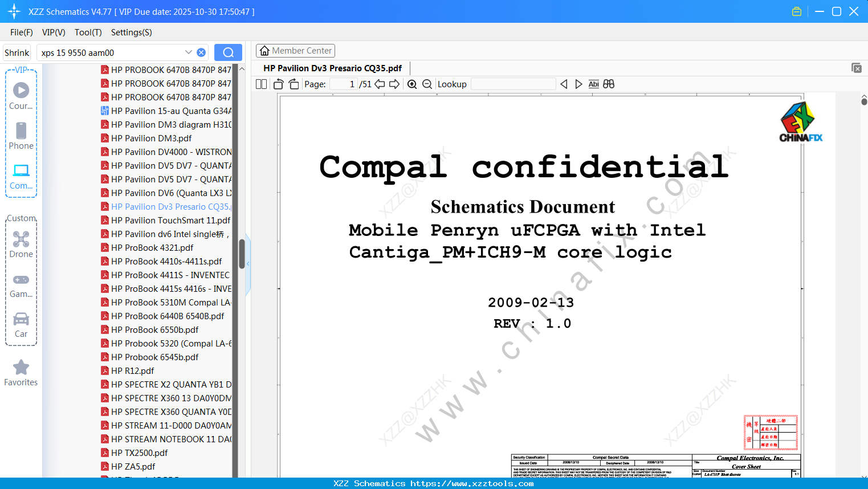Open HP ProBook 4321.pdf
The width and height of the screenshot is (868, 489).
tap(147, 248)
